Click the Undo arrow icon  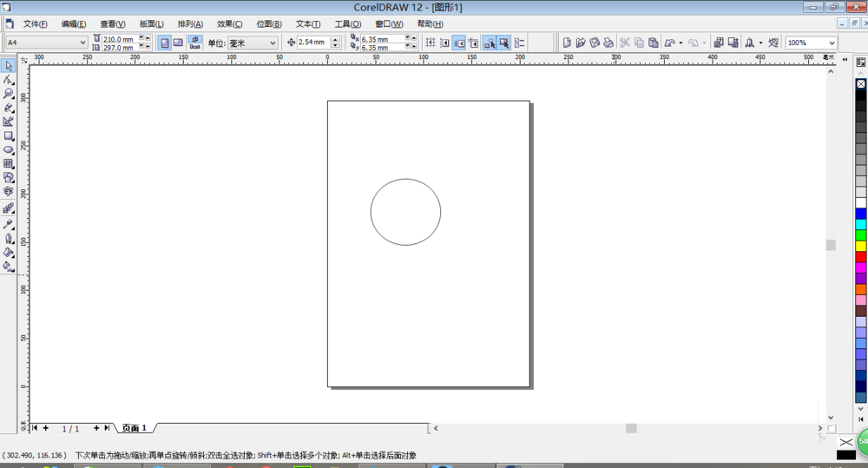670,43
